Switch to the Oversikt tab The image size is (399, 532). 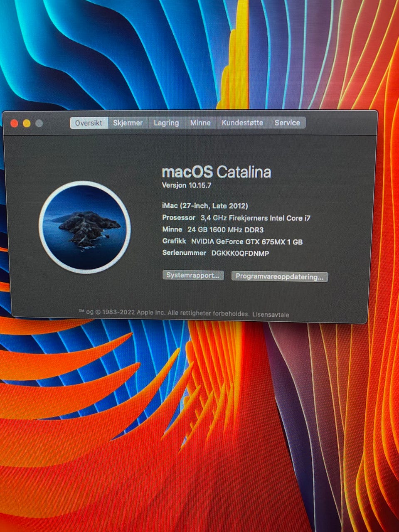(89, 123)
